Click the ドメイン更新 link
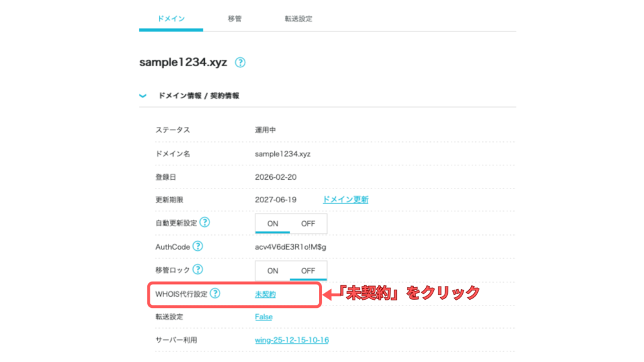 (x=345, y=199)
